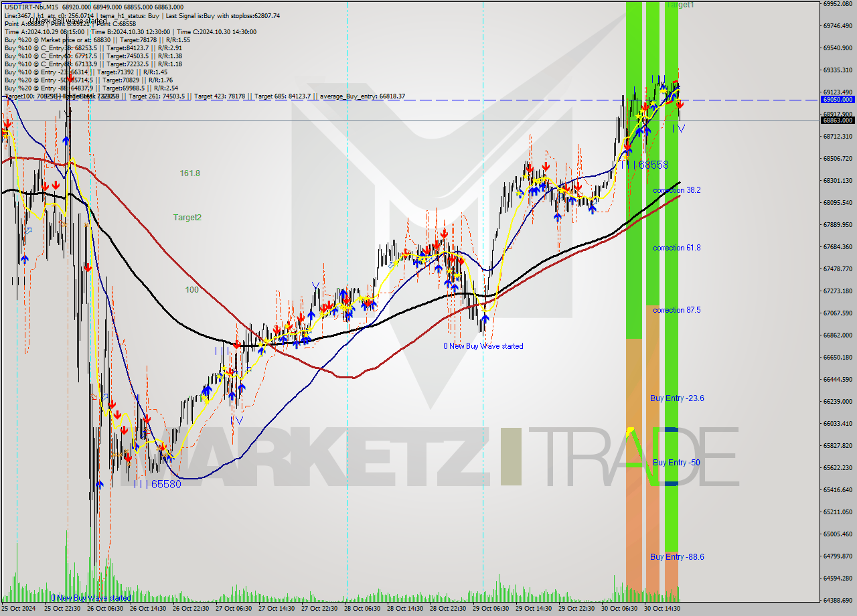Click the '29 Oct 14:30' time label
The width and height of the screenshot is (857, 616).
tap(534, 609)
